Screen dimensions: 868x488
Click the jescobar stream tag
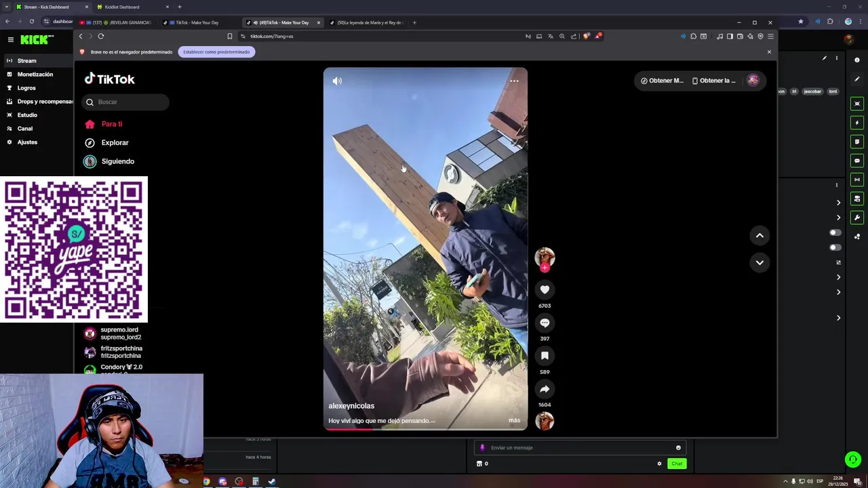tap(812, 91)
